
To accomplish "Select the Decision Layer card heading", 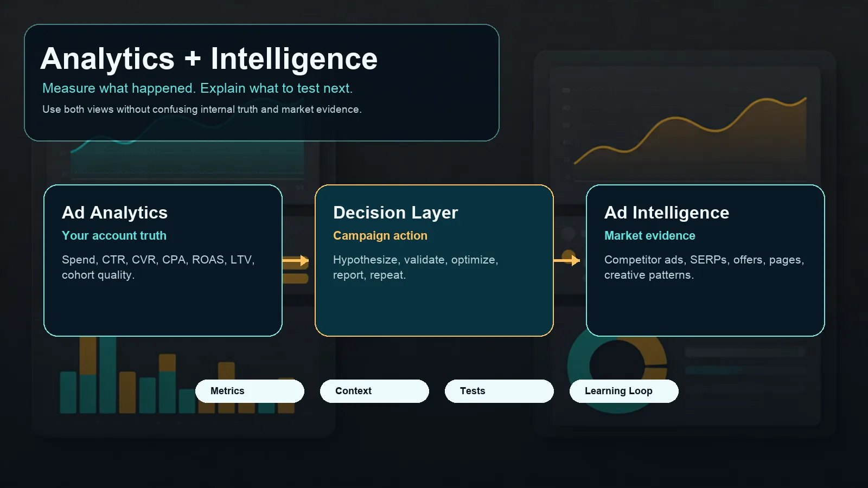I will pyautogui.click(x=395, y=213).
